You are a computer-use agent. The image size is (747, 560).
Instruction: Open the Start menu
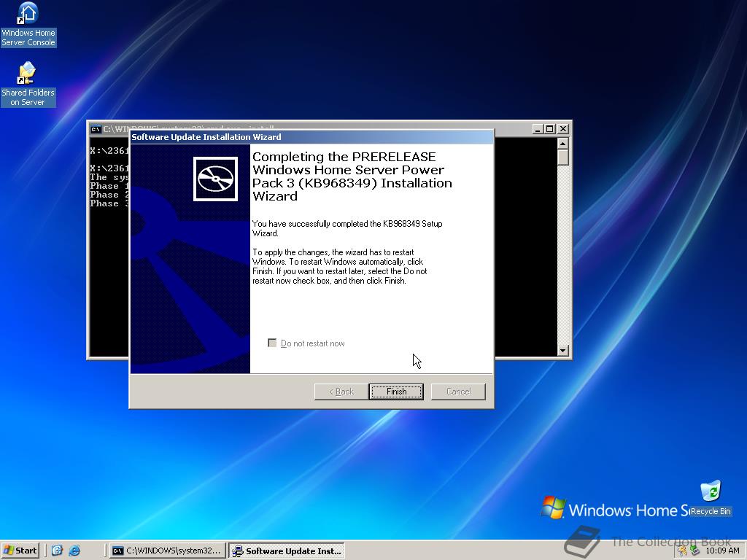[20, 551]
